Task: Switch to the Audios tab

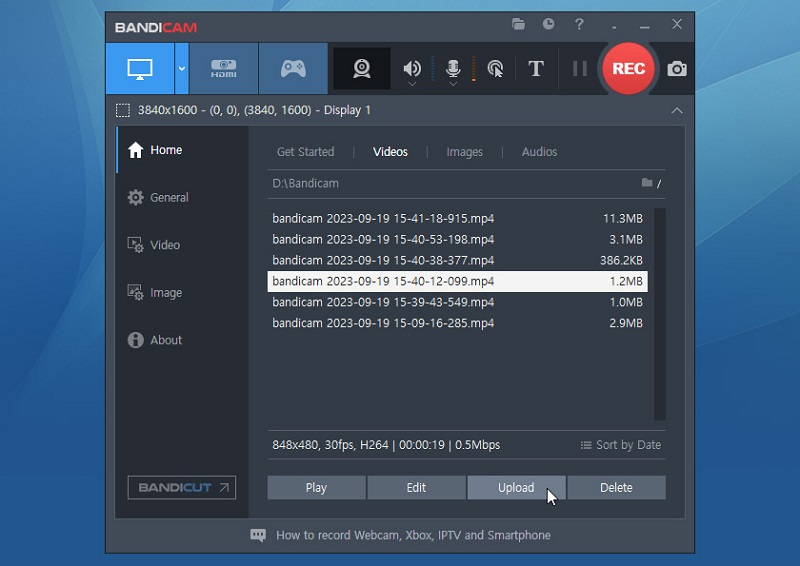Action: [539, 152]
